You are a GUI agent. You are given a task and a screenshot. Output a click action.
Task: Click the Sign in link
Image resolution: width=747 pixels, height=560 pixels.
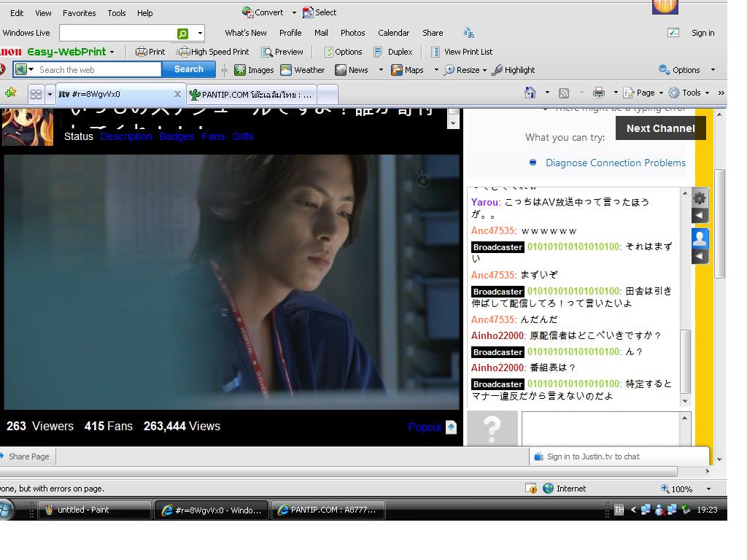703,33
